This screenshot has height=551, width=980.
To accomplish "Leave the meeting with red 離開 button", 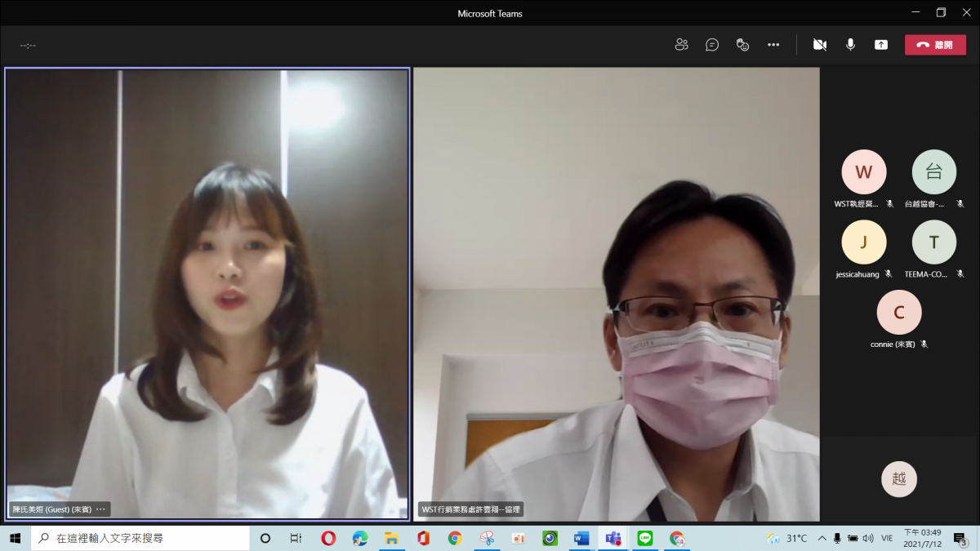I will tap(934, 45).
